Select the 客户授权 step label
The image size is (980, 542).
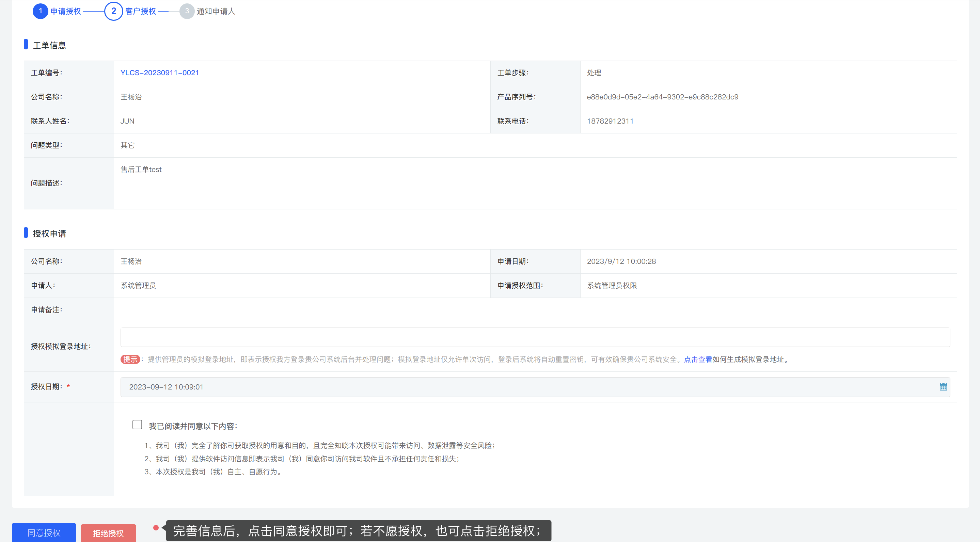140,12
